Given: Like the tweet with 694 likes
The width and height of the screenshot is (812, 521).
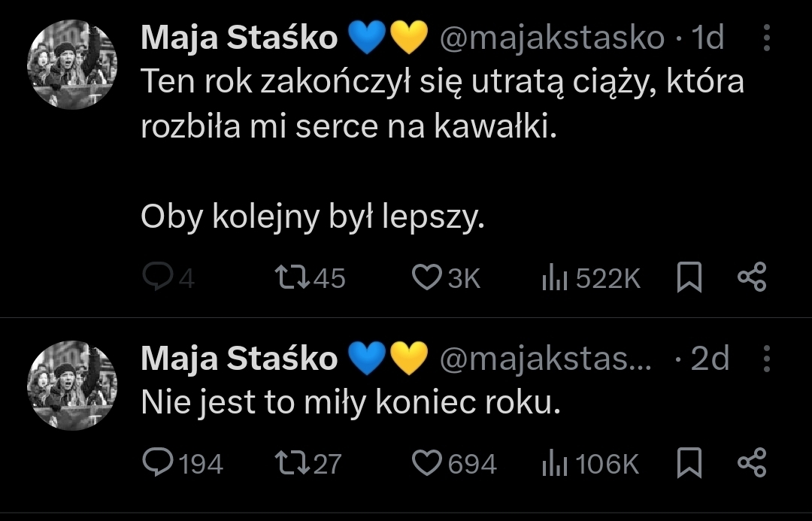Looking at the screenshot, I should (428, 463).
